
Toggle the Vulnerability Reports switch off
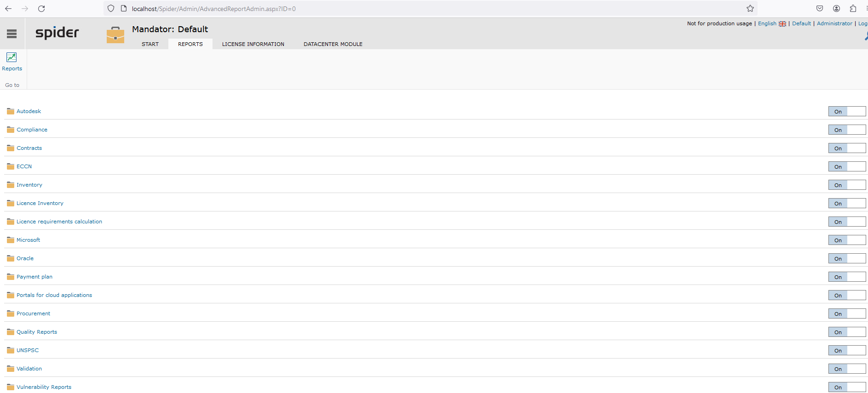pos(847,387)
